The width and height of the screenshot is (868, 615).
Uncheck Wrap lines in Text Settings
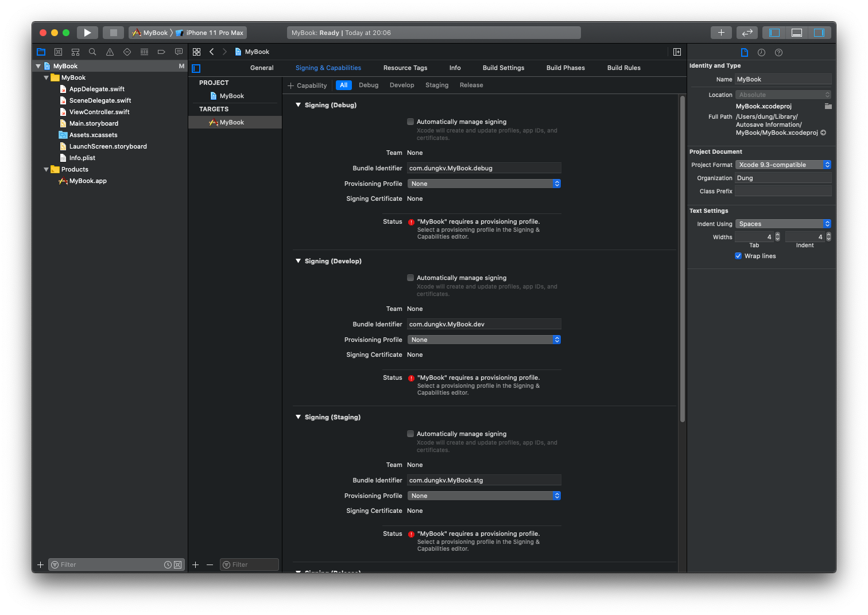[738, 256]
